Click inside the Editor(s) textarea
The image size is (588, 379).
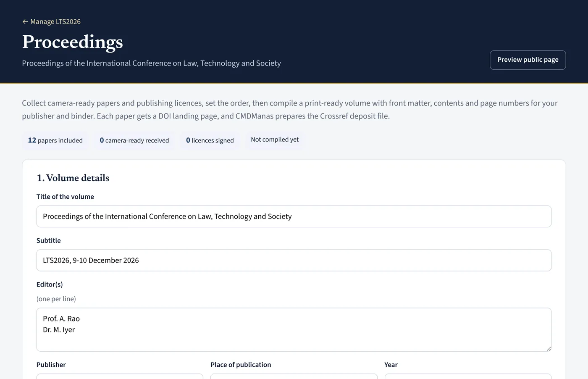pos(294,329)
